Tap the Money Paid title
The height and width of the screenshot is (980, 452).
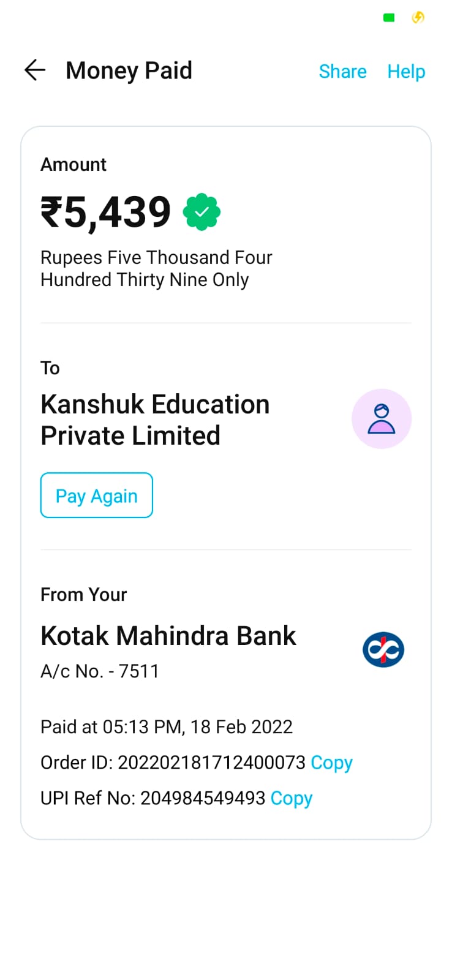pos(129,70)
